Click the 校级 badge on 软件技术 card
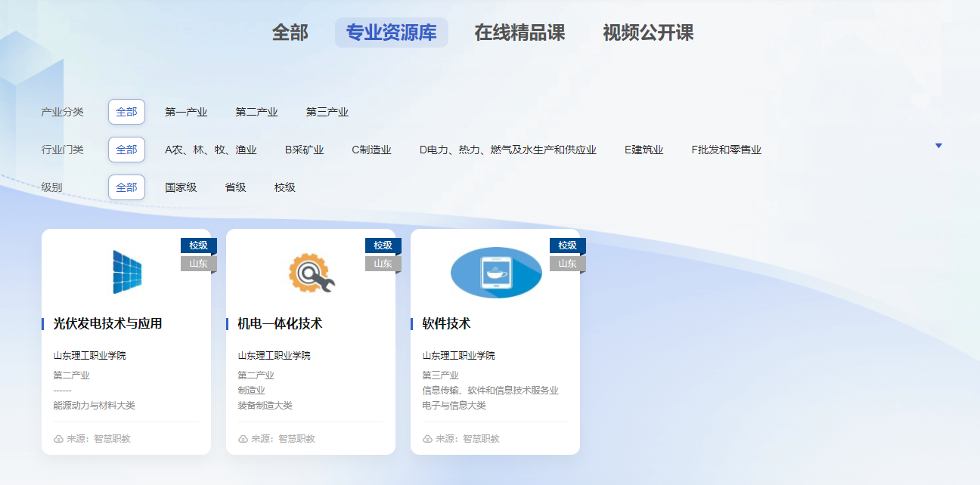980x485 pixels. tap(568, 246)
